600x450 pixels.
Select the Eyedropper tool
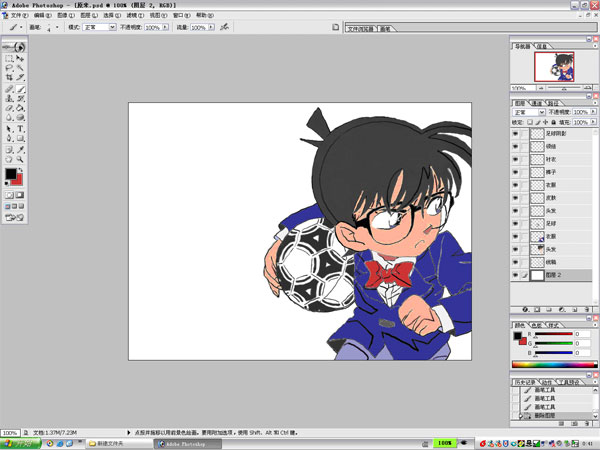click(20, 150)
